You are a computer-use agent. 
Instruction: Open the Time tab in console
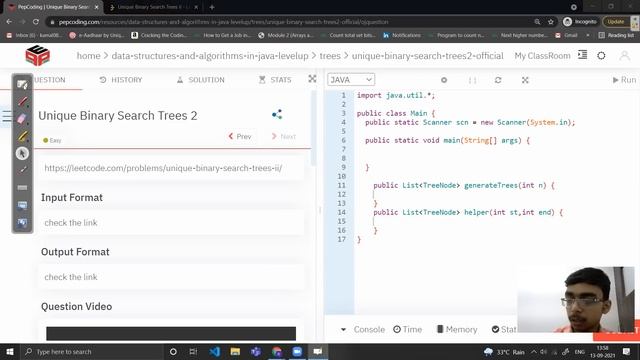[x=407, y=329]
